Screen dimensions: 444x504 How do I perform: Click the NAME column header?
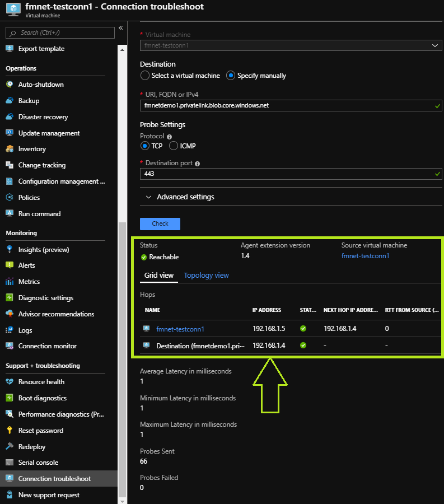click(x=153, y=310)
